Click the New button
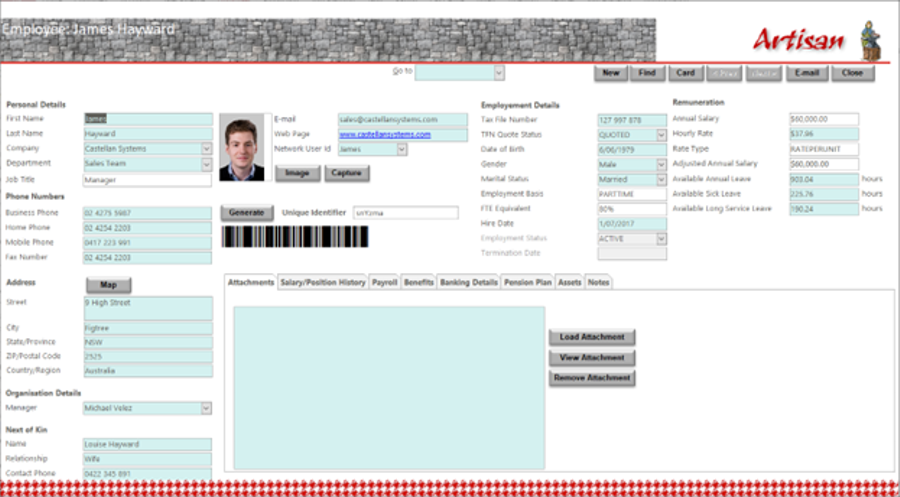 coord(611,73)
